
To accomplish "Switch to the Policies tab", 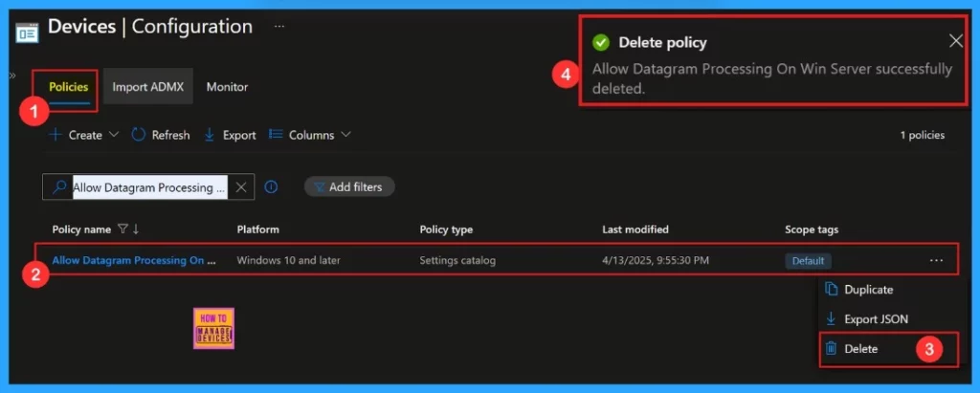I will [69, 87].
